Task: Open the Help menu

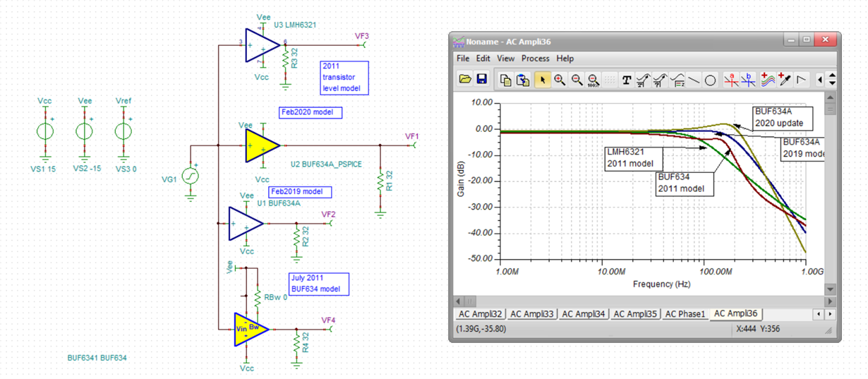Action: click(565, 59)
